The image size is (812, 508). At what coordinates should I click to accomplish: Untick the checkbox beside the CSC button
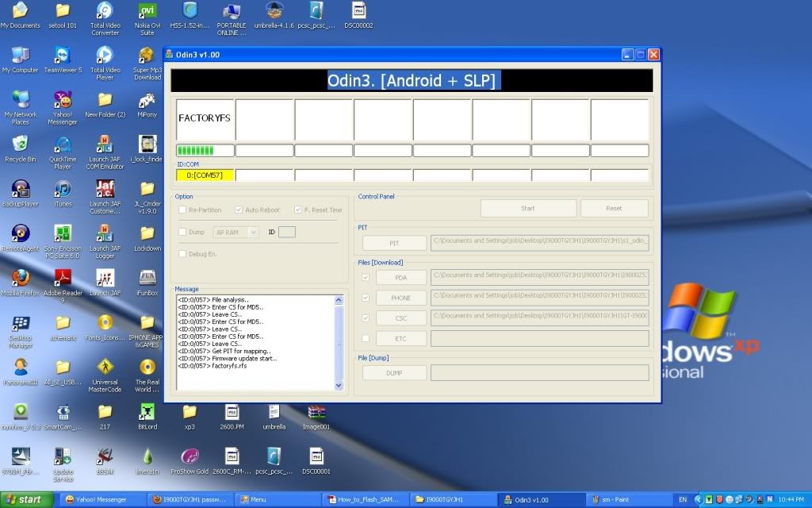[366, 318]
